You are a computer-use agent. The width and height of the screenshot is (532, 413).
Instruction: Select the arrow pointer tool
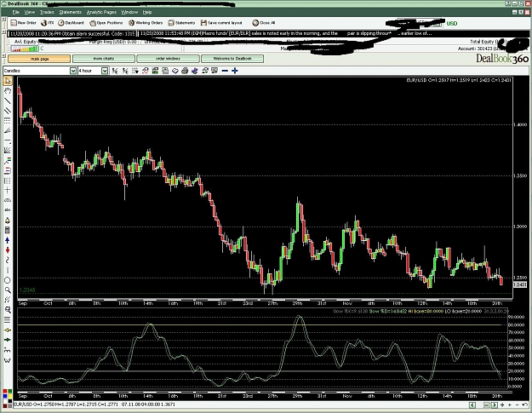point(8,81)
